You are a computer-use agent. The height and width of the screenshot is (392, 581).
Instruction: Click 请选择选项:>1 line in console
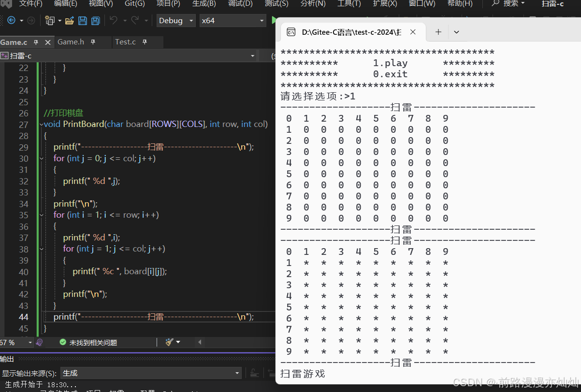[x=318, y=96]
